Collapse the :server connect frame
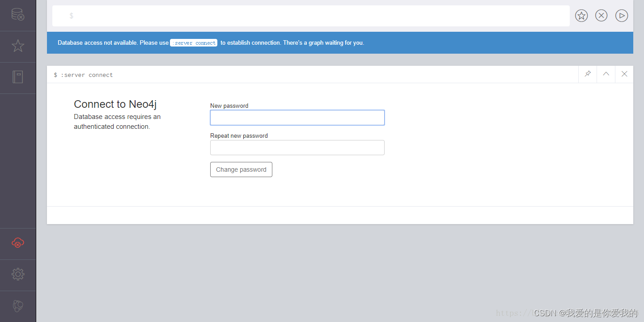Image resolution: width=644 pixels, height=322 pixels. pyautogui.click(x=606, y=74)
